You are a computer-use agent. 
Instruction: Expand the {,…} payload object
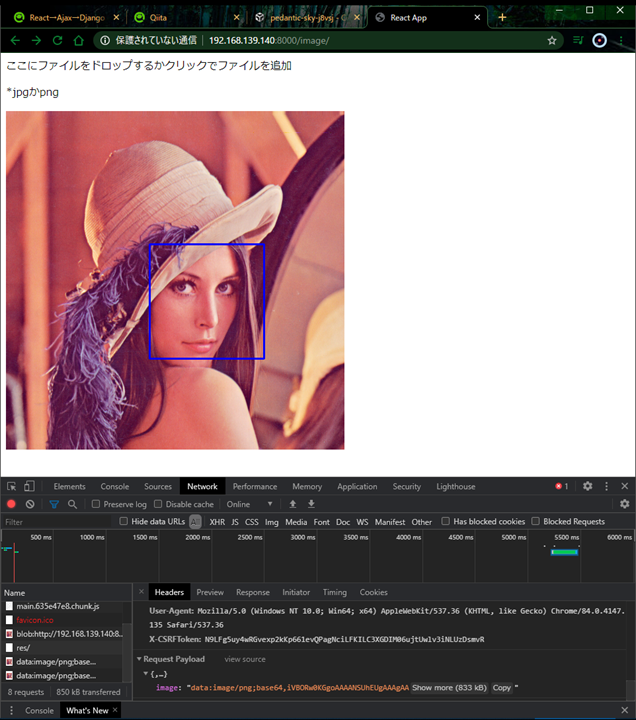[x=146, y=674]
